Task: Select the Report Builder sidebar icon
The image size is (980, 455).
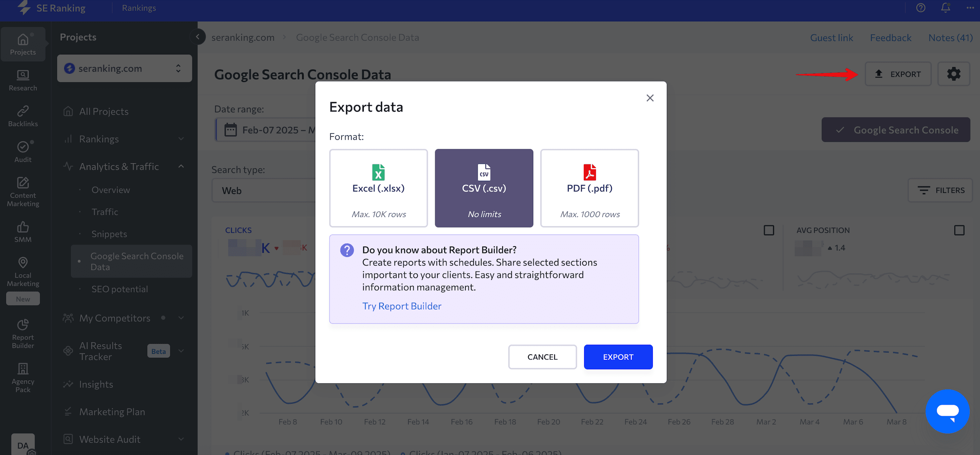Action: pyautogui.click(x=23, y=332)
